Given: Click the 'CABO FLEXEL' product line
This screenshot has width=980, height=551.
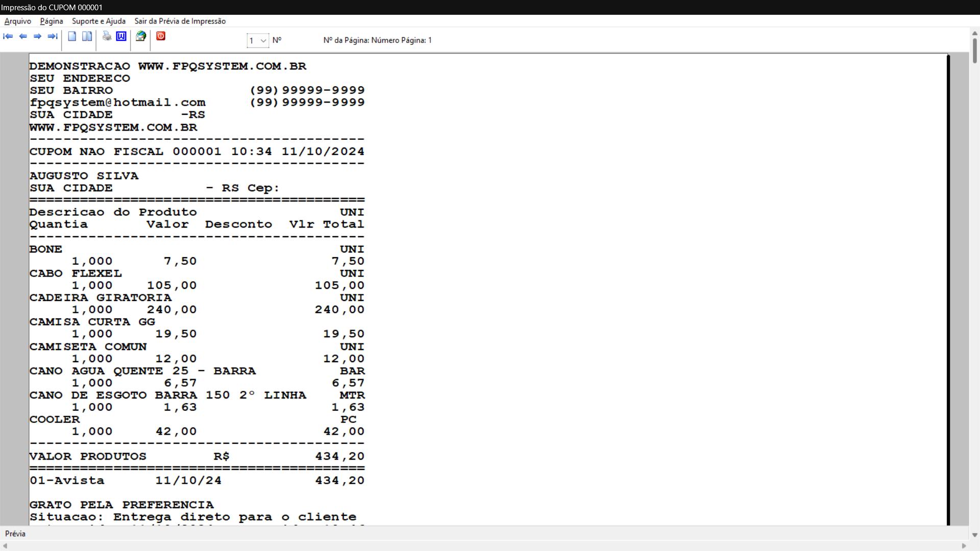Looking at the screenshot, I should pyautogui.click(x=197, y=273).
